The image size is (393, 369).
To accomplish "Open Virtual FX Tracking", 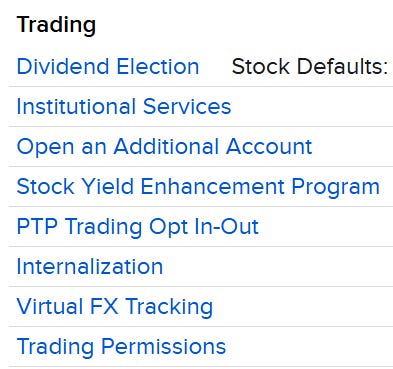I will pos(115,306).
